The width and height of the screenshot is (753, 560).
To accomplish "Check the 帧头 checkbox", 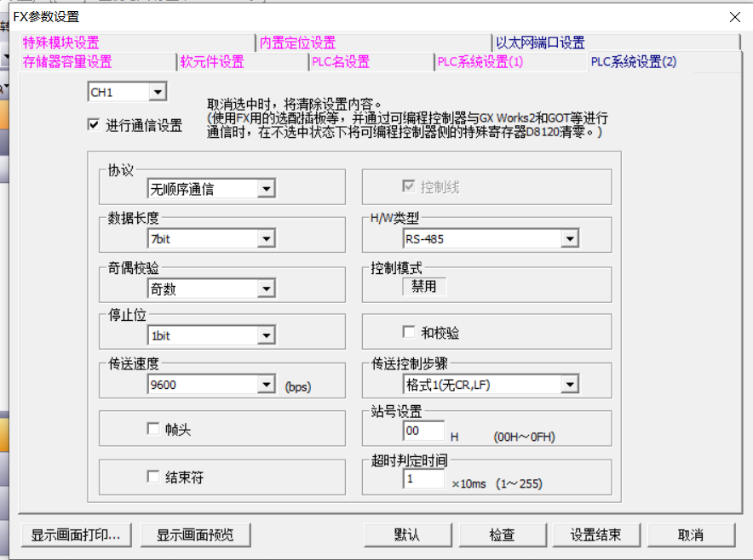I will (154, 430).
